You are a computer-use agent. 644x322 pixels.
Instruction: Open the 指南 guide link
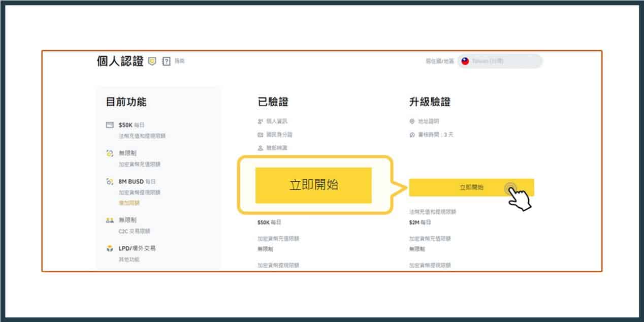180,61
